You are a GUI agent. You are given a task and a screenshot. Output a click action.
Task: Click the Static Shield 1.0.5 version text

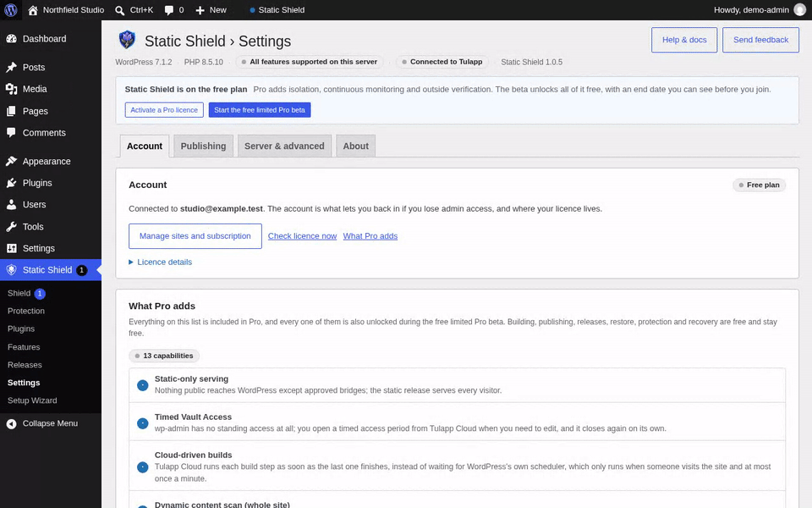click(x=531, y=62)
